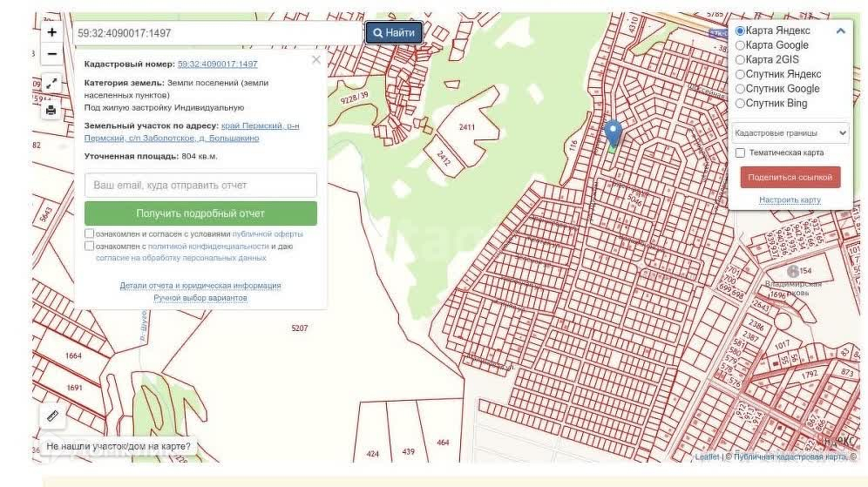Viewport: 868px width, 487px height.
Task: Click the Найти search button
Action: (394, 32)
